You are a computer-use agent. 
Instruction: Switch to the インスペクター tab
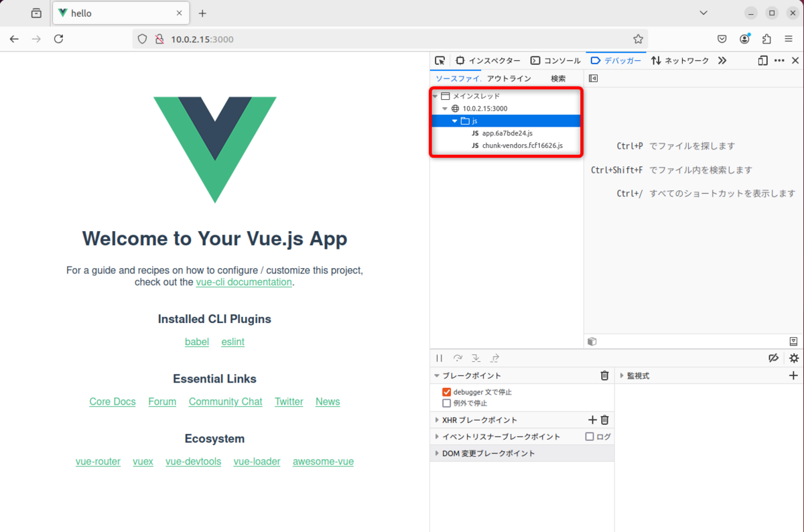pyautogui.click(x=488, y=60)
